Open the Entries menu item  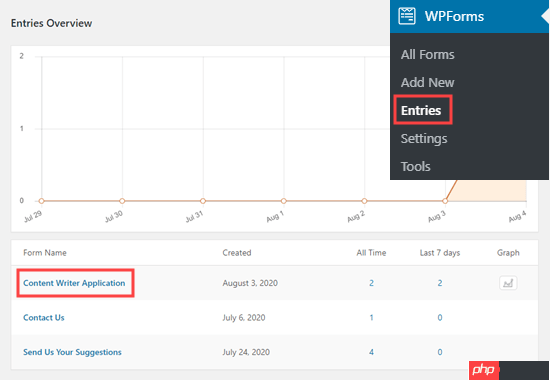(x=421, y=111)
